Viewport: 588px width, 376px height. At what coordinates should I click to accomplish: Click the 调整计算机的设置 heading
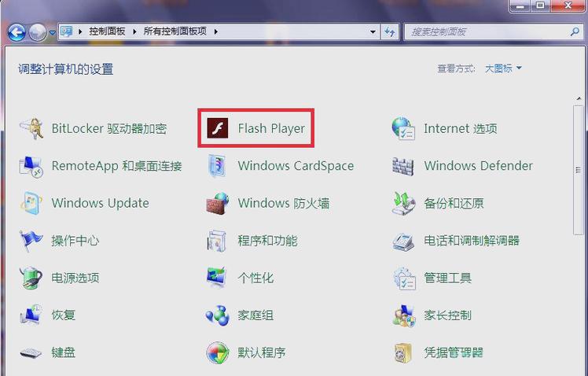pyautogui.click(x=65, y=69)
